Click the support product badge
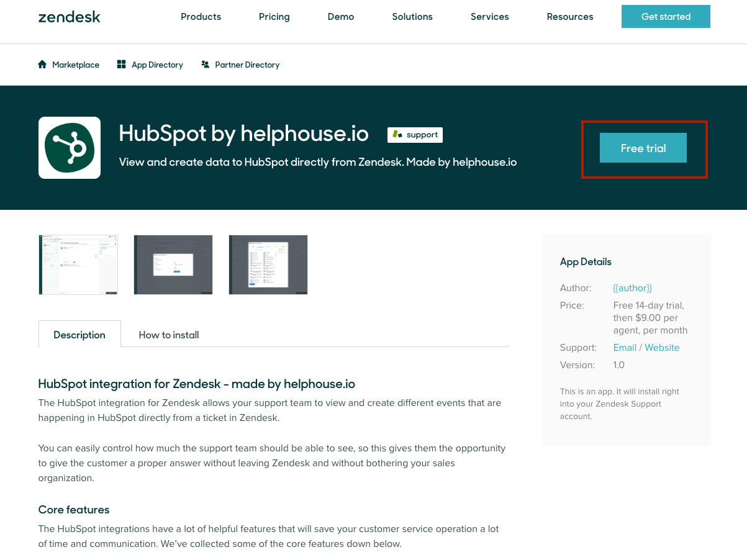The image size is (747, 560). [415, 135]
